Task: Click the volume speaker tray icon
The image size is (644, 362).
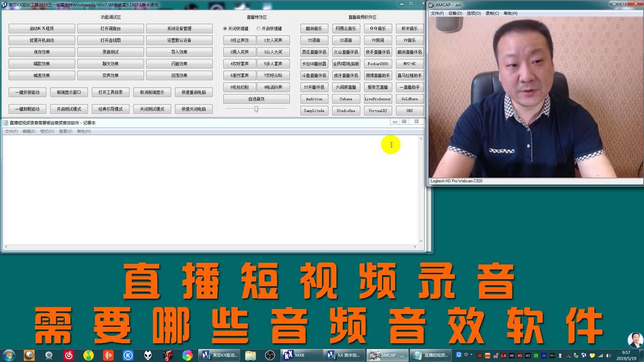Action: tap(608, 356)
